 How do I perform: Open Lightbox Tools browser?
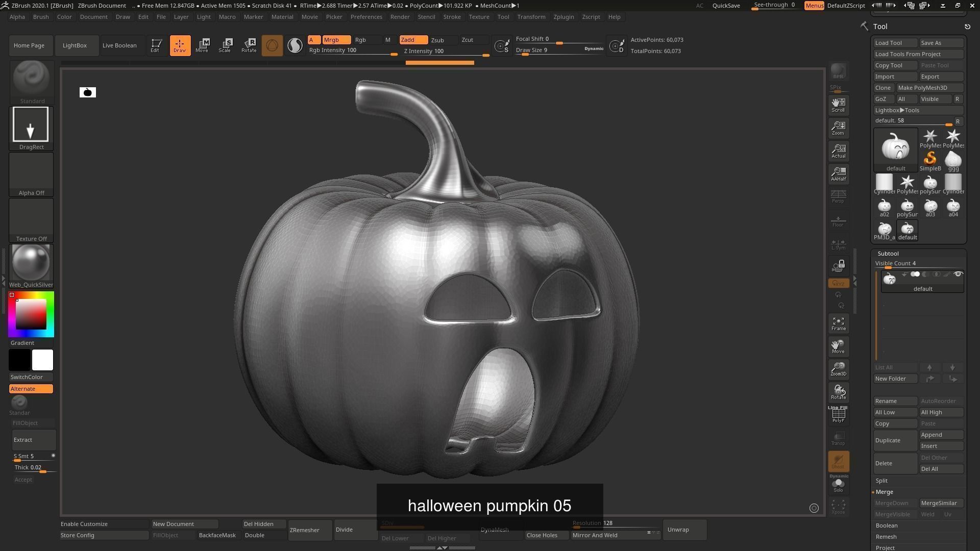(918, 110)
